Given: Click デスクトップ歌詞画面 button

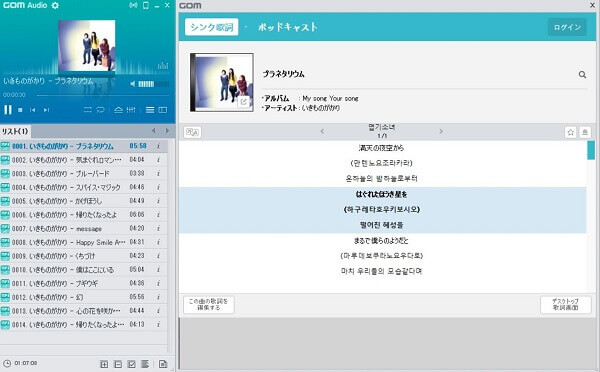Looking at the screenshot, I should click(566, 305).
